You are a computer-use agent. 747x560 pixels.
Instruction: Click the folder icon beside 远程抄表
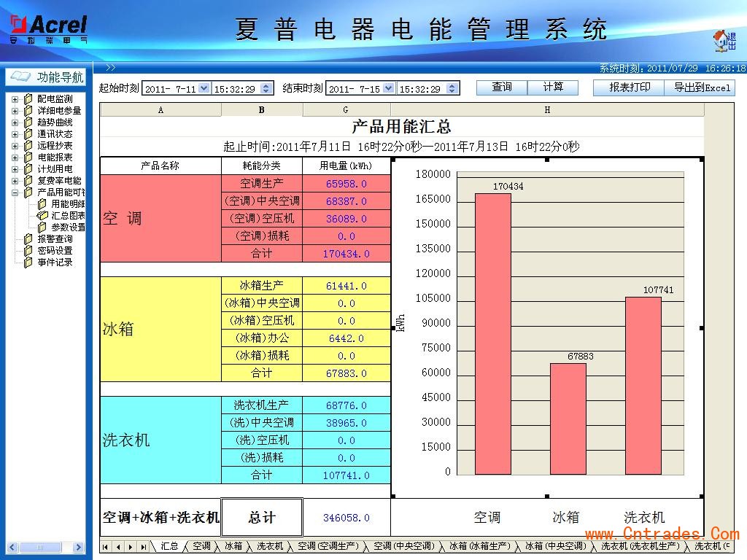pyautogui.click(x=28, y=146)
